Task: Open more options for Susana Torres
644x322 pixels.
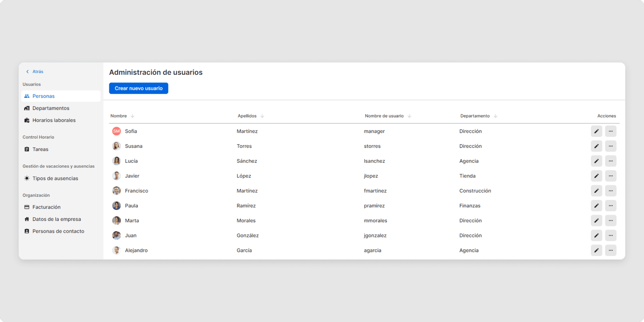Action: pos(610,146)
